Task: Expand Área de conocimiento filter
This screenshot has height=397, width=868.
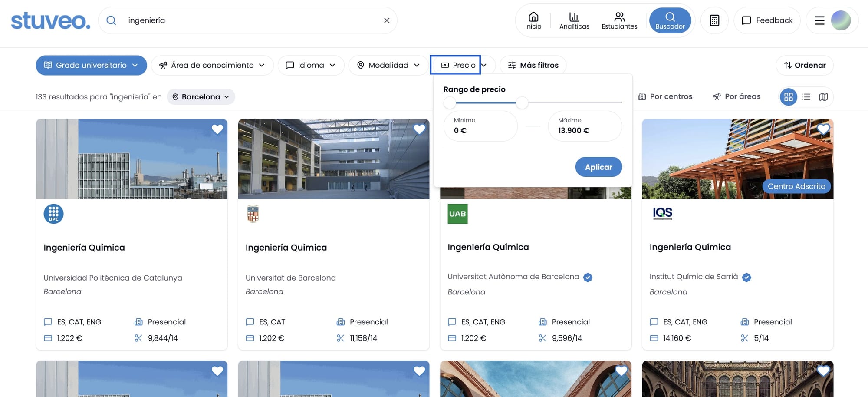Action: coord(212,65)
